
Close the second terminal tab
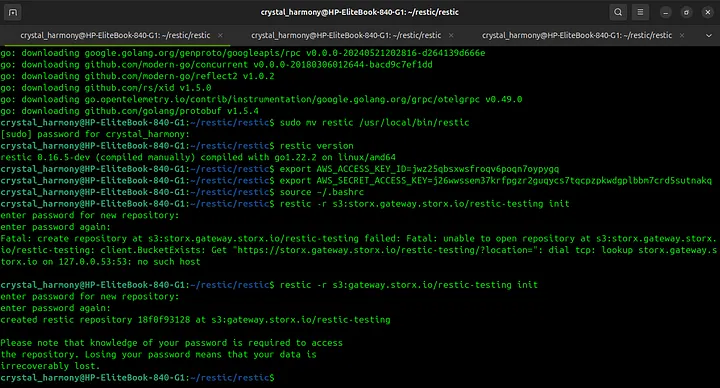[451, 35]
